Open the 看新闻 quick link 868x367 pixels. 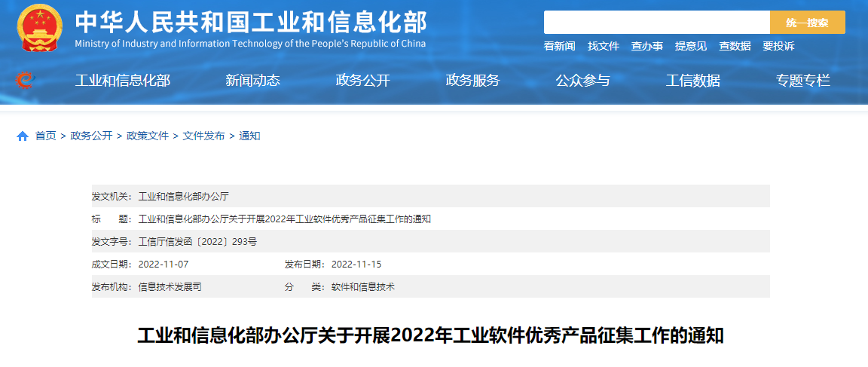click(559, 46)
